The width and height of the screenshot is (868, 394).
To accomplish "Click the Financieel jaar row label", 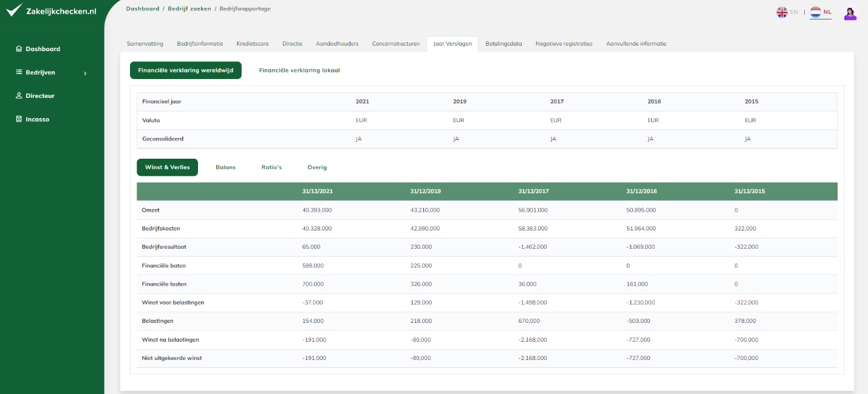I will point(162,102).
